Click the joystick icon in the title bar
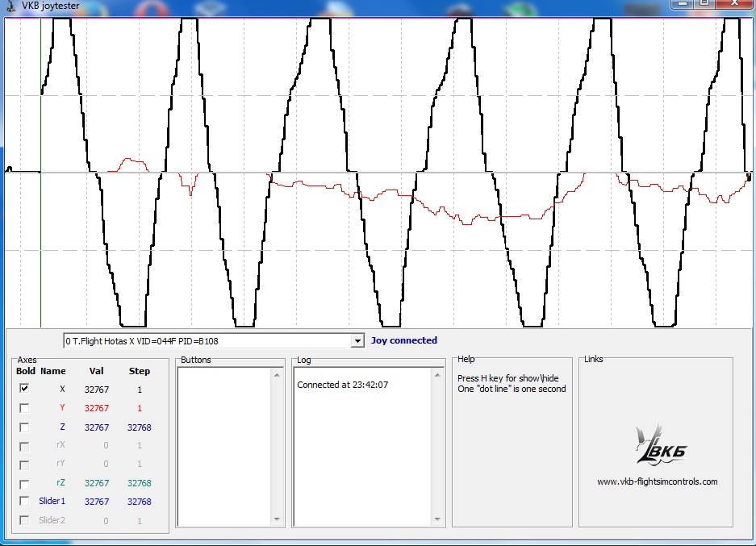This screenshot has height=546, width=756. (10, 6)
